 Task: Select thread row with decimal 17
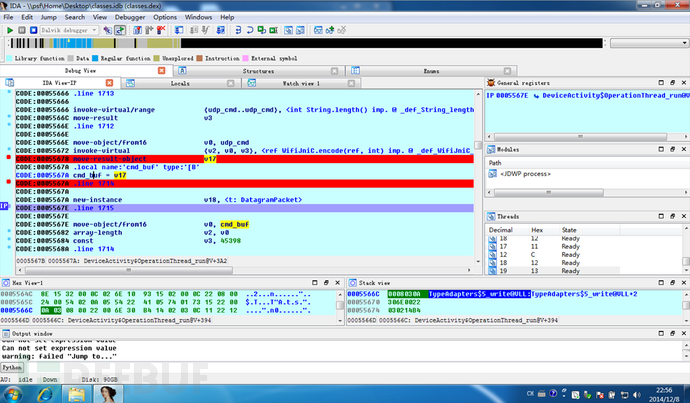pos(554,246)
